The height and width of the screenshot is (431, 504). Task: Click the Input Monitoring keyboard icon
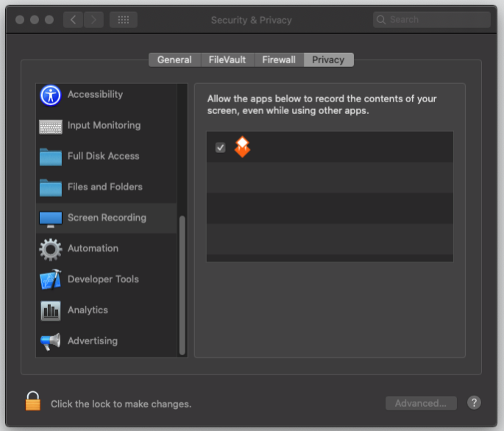click(51, 127)
